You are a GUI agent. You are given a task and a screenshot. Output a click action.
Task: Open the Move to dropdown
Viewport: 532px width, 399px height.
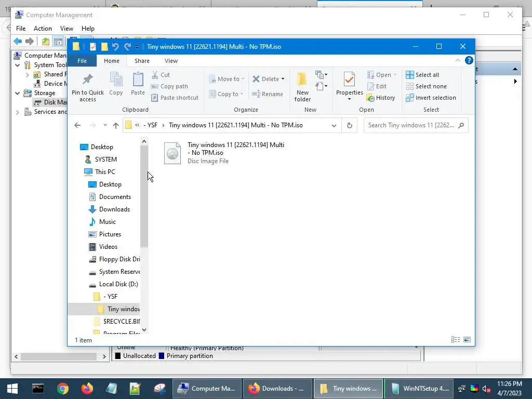(x=227, y=79)
